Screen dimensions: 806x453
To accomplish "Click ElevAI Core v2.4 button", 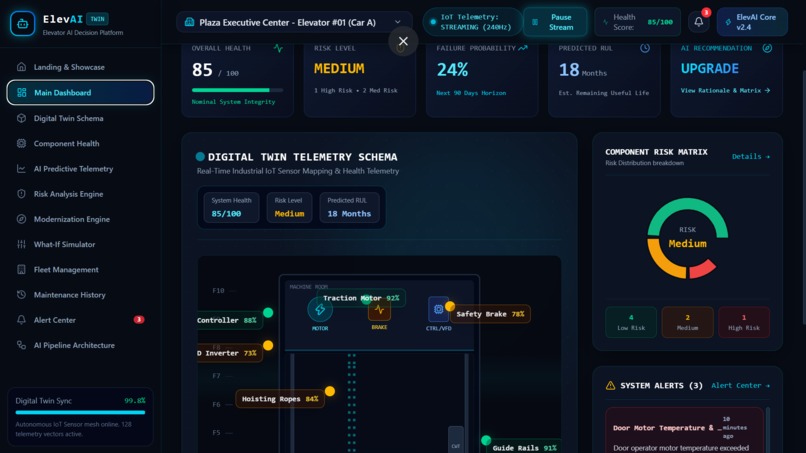I will point(752,22).
